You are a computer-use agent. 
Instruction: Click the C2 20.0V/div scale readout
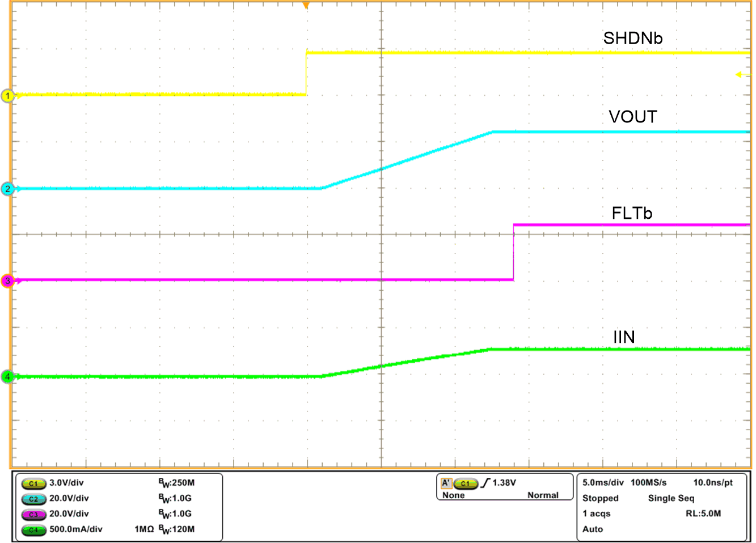coord(69,498)
